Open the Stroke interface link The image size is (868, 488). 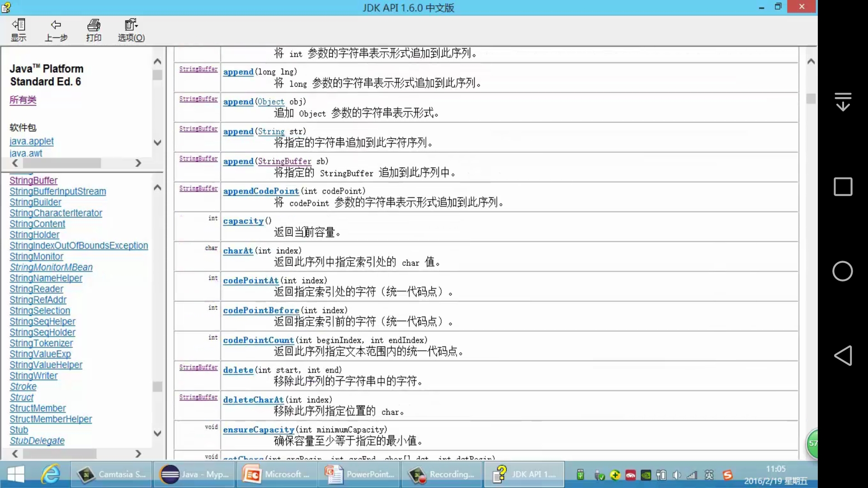[x=23, y=386]
